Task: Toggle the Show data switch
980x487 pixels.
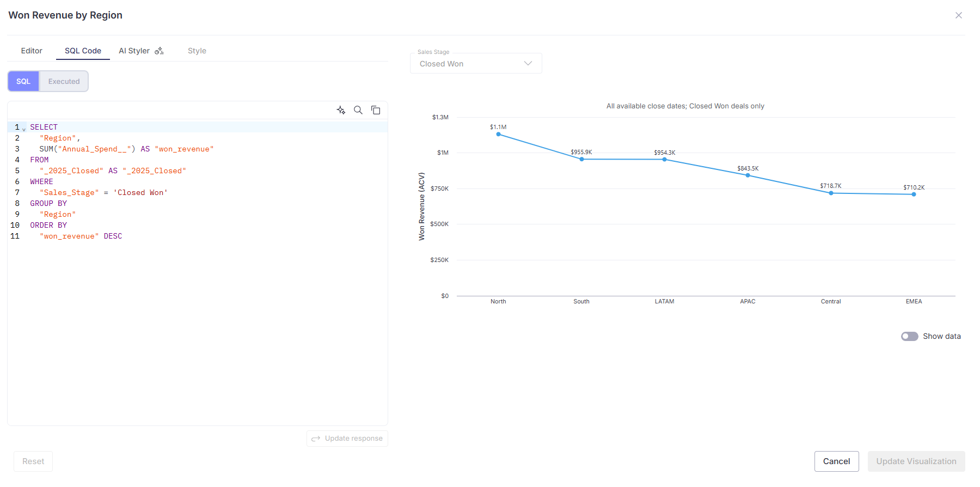Action: 909,336
